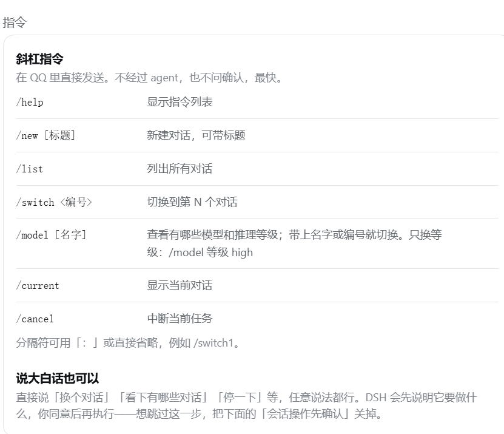Click the line starting 在 QQ 里直接发送
Viewport: 504px width, 434px height.
tap(149, 78)
